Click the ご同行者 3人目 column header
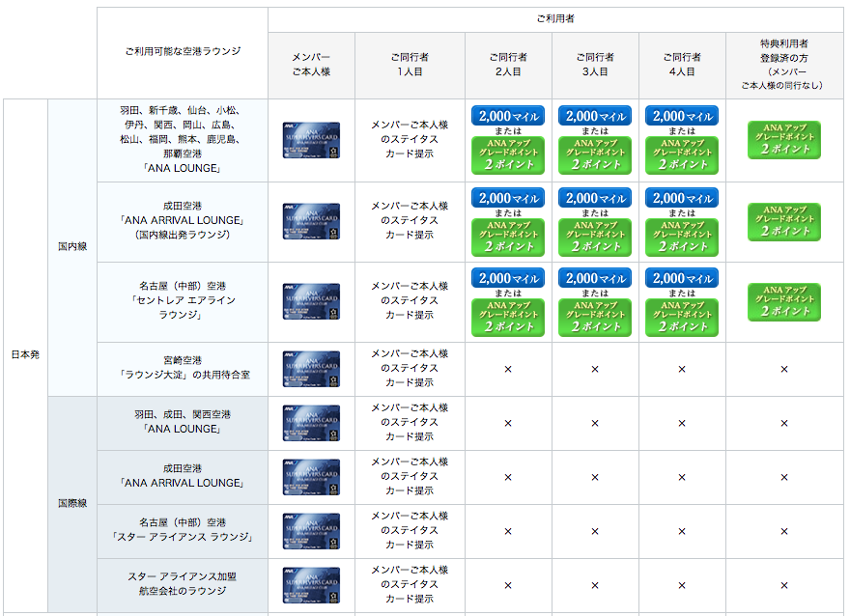The width and height of the screenshot is (850, 616). click(595, 65)
